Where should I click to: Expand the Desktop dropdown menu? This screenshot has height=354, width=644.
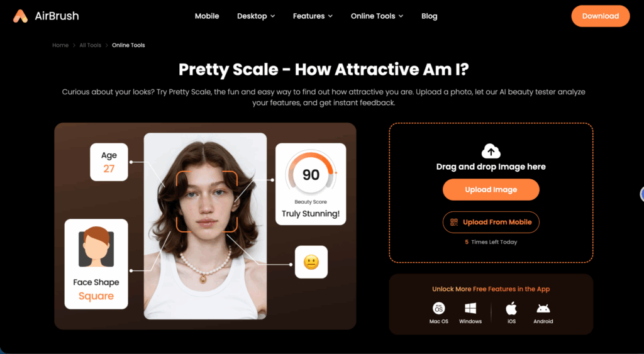pyautogui.click(x=256, y=16)
